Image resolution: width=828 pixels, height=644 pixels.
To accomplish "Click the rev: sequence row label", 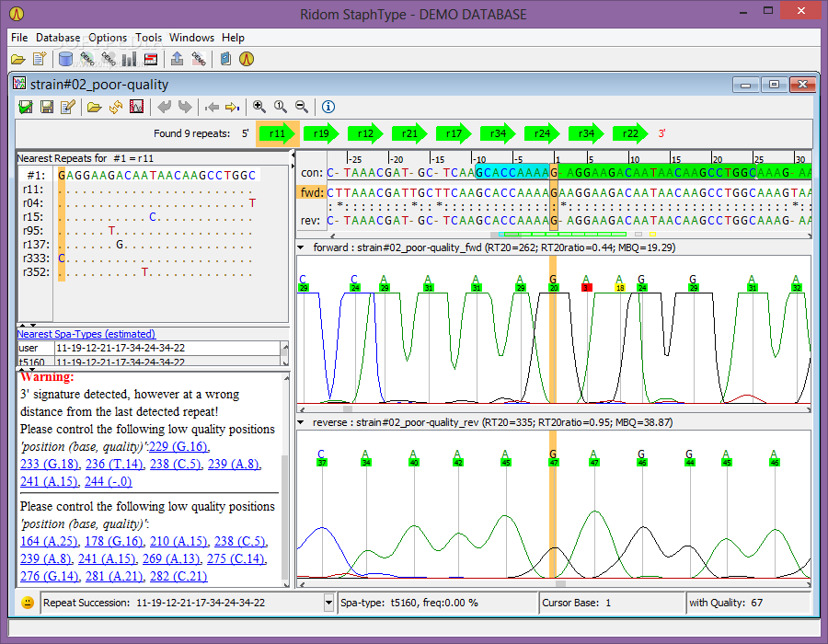I will click(x=310, y=220).
